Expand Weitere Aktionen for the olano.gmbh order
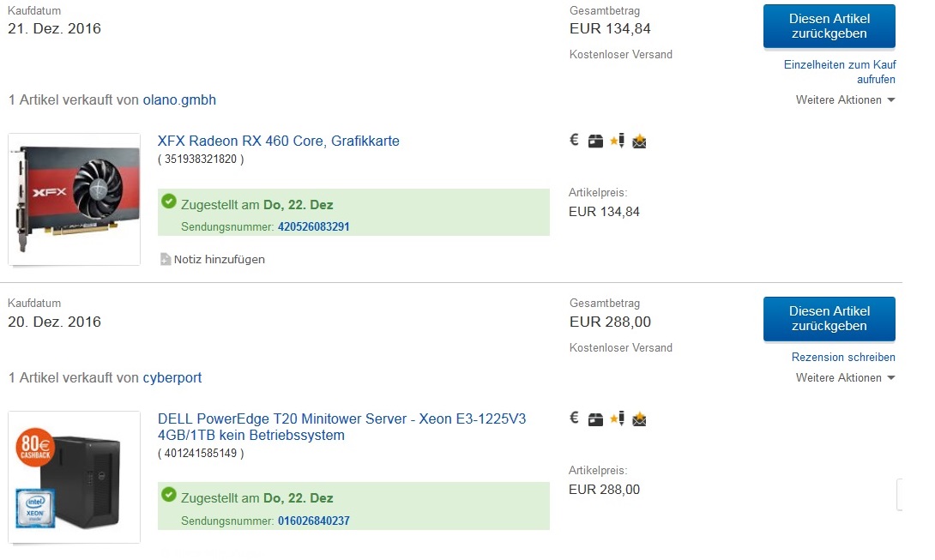935x560 pixels. [x=845, y=100]
